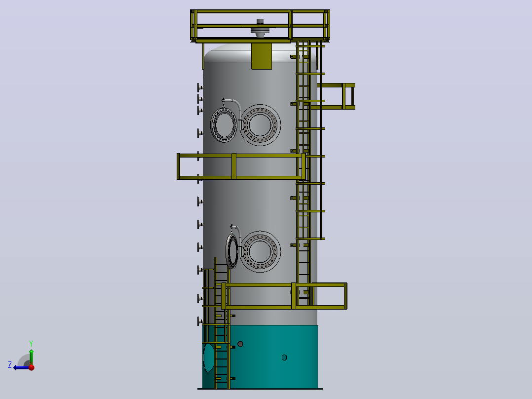Select the middle platform handrail center post

[234, 166]
